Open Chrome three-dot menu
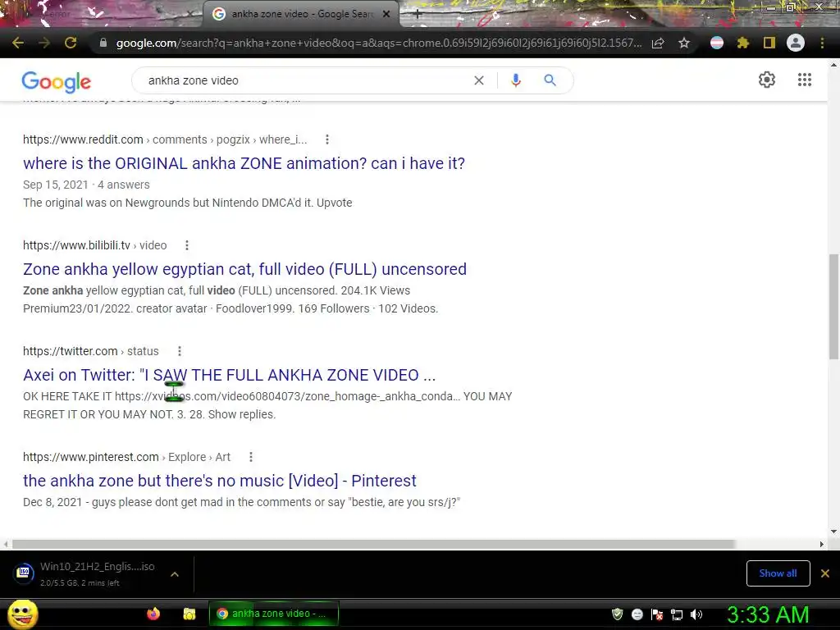The height and width of the screenshot is (630, 840). tap(822, 43)
